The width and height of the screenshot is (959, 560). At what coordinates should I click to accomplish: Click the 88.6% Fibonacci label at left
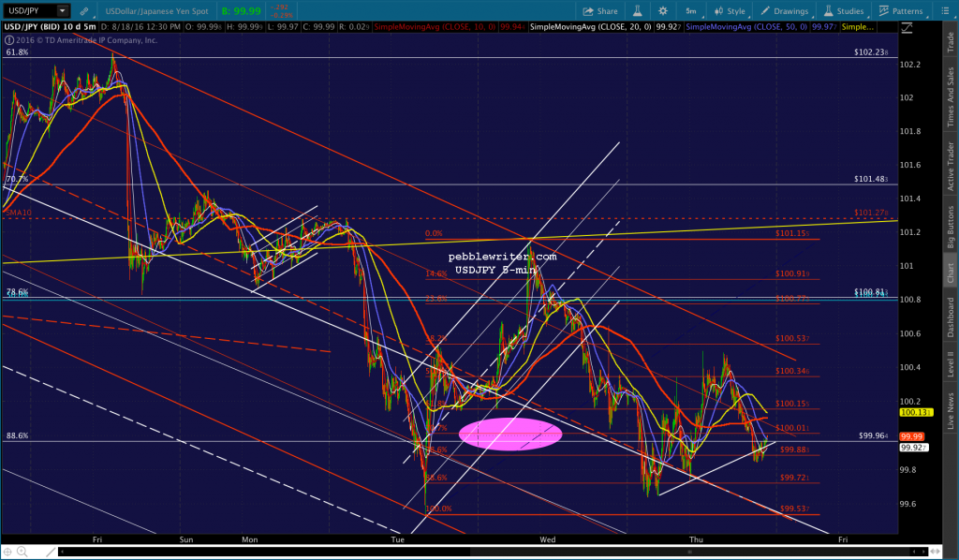pos(17,435)
